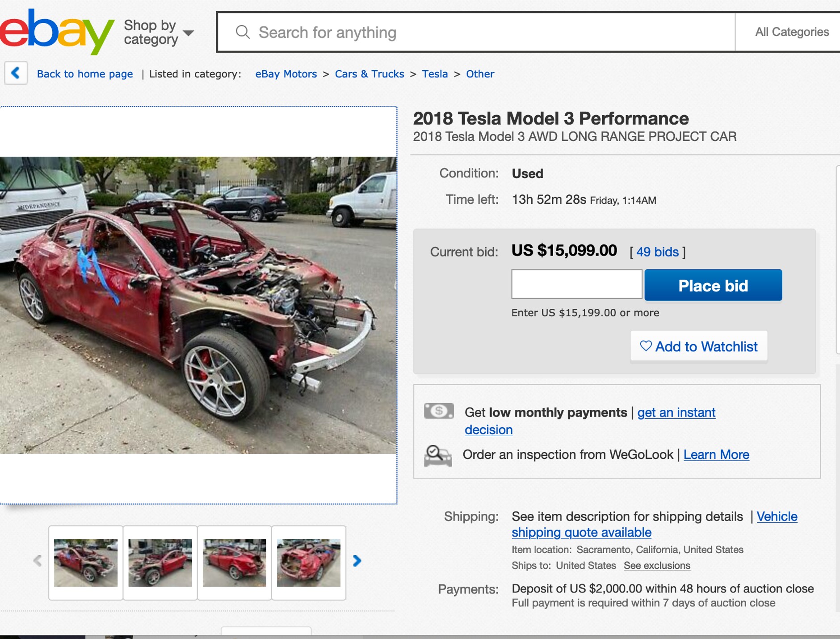The height and width of the screenshot is (639, 840).
Task: Open the See exclusions link
Action: click(657, 565)
